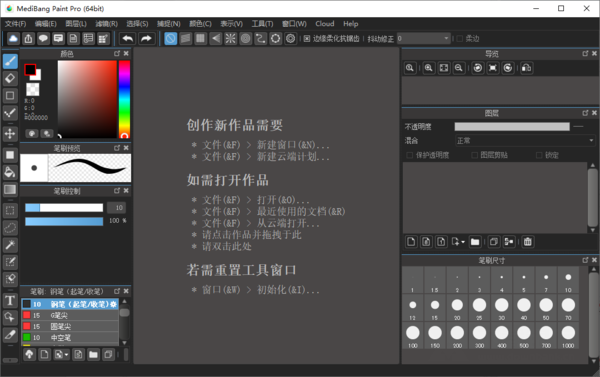Click the layer list scrollbar

coord(592,197)
